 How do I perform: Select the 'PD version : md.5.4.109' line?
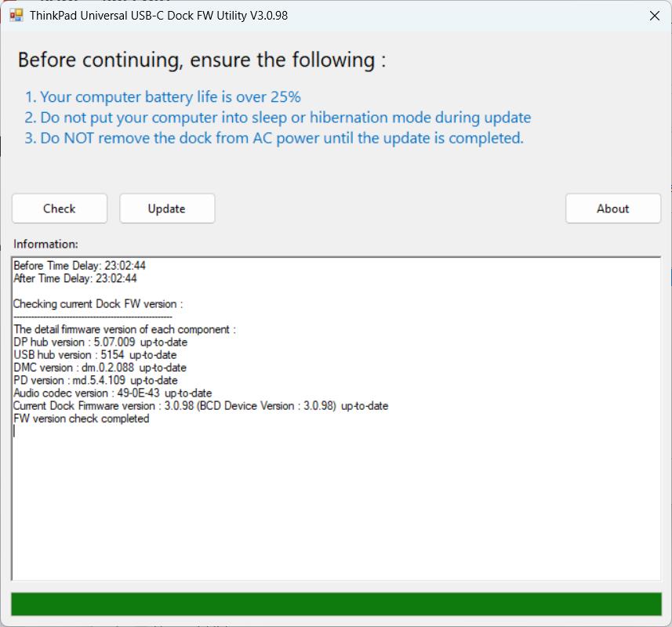coord(95,380)
